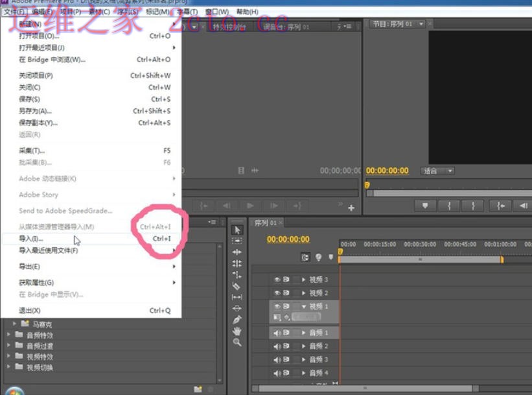Click the timeline timecode 00:00:00:00
Image resolution: width=532 pixels, height=395 pixels.
pyautogui.click(x=288, y=239)
